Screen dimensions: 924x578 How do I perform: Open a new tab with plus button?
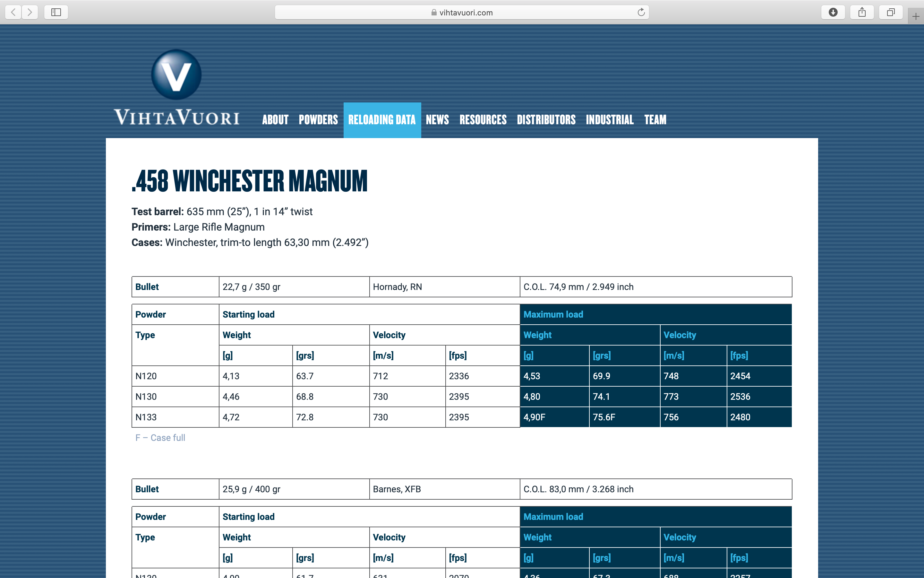click(916, 16)
